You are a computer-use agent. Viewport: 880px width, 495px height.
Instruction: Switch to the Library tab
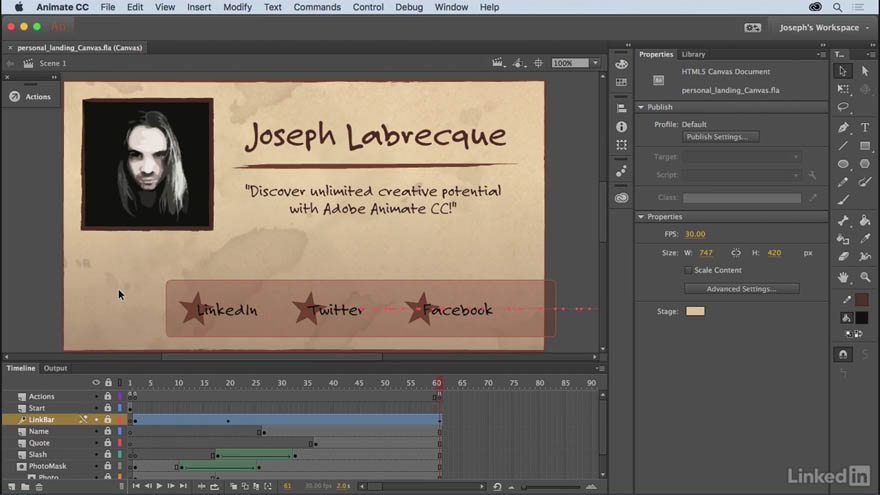tap(693, 54)
